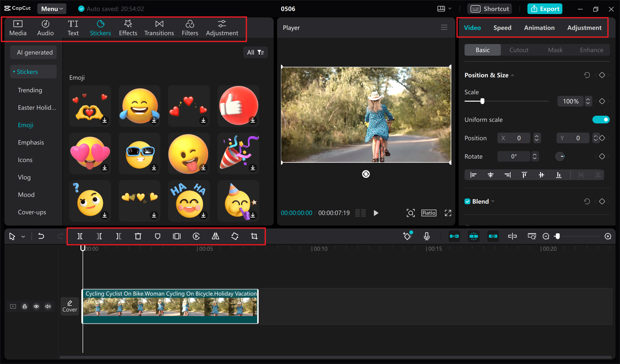Open the Mask tab
The height and width of the screenshot is (364, 620).
(x=555, y=50)
